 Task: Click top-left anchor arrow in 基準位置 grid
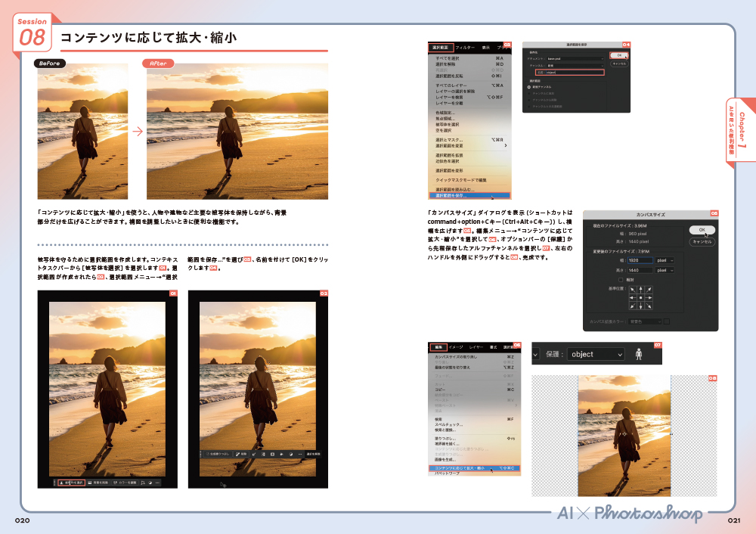click(631, 288)
